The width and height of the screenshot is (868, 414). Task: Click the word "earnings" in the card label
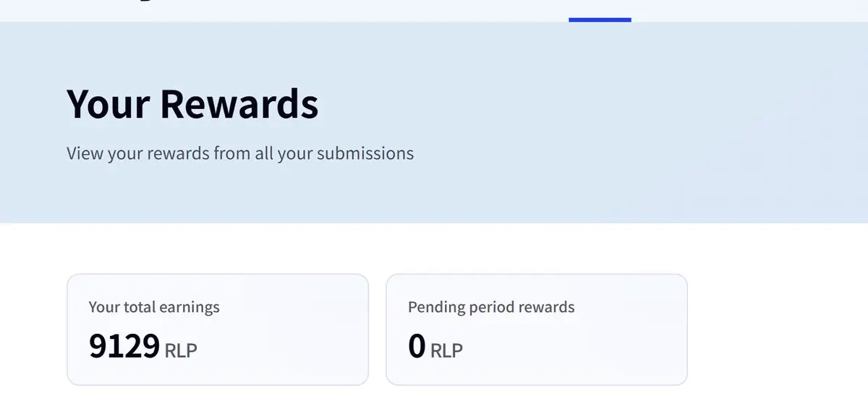click(x=189, y=307)
